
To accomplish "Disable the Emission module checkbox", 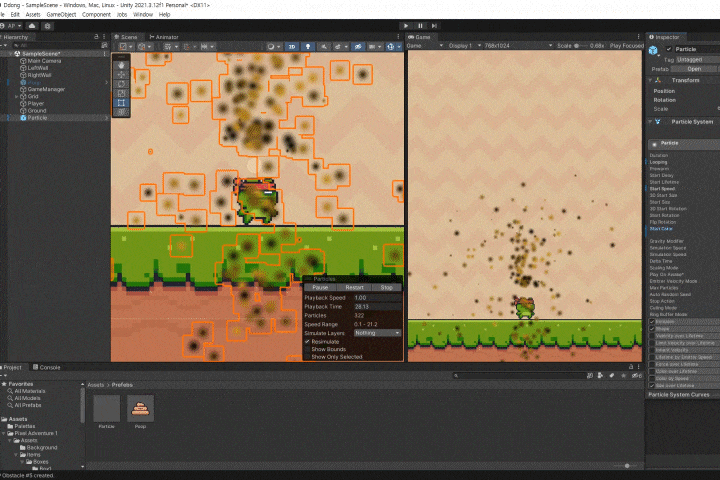I will coord(652,322).
